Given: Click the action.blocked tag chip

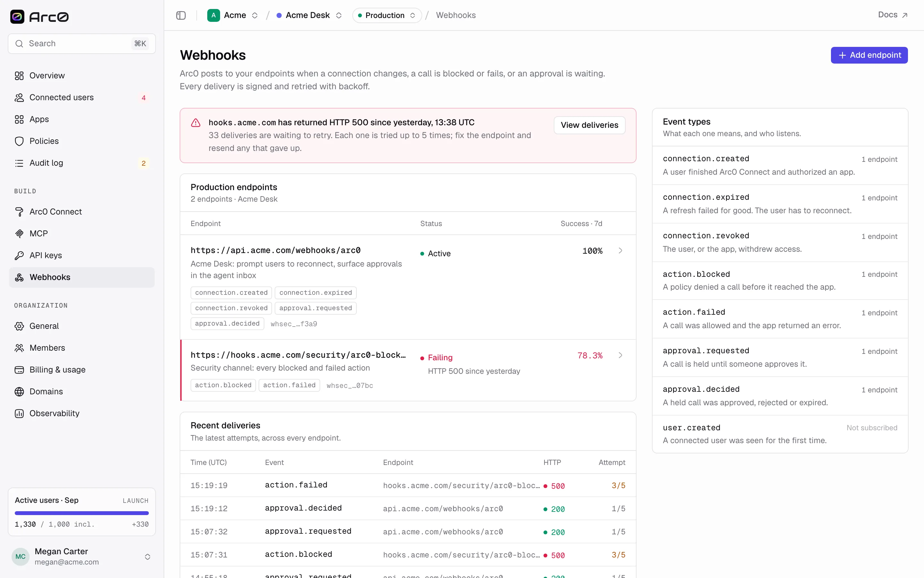Looking at the screenshot, I should pyautogui.click(x=223, y=385).
